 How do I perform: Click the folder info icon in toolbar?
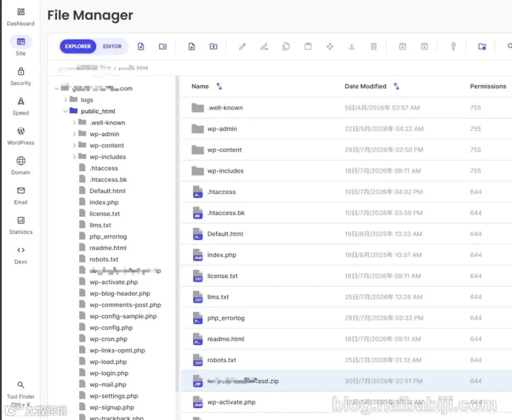(x=482, y=46)
